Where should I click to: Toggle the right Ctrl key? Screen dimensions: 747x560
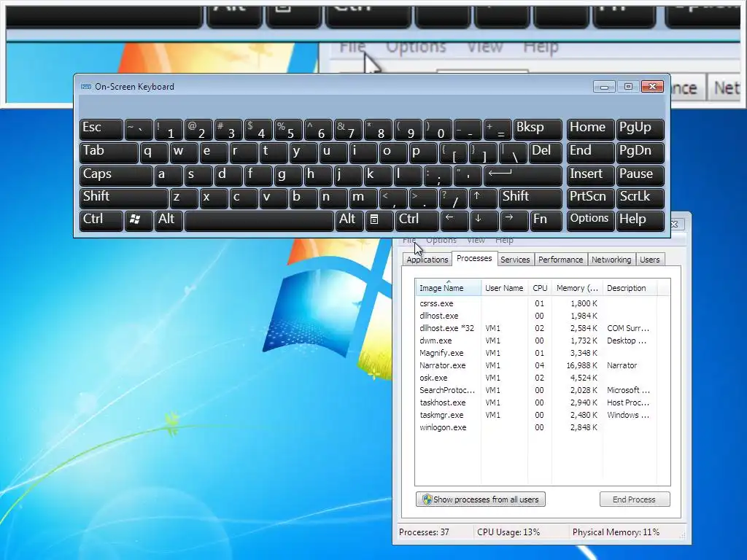coord(417,220)
